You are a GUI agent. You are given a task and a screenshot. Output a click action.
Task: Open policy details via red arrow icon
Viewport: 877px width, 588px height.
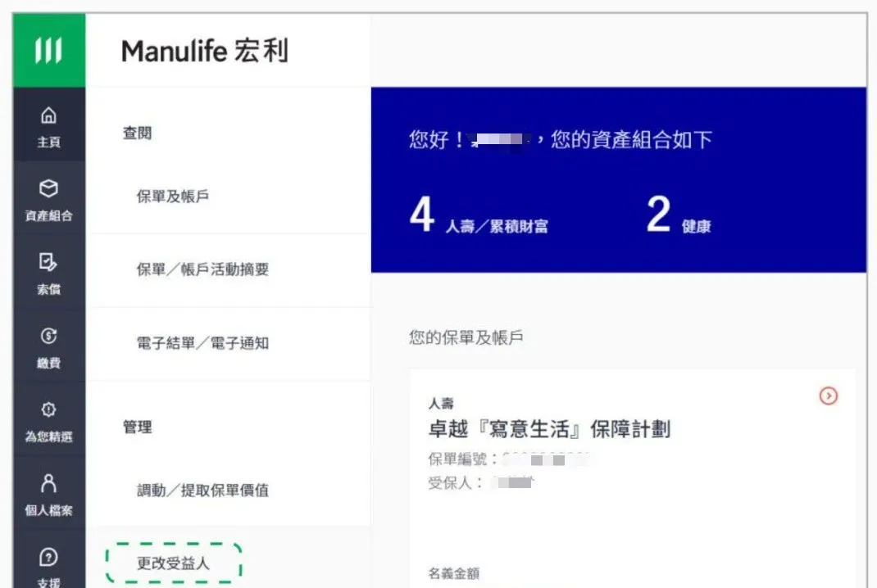pos(829,396)
